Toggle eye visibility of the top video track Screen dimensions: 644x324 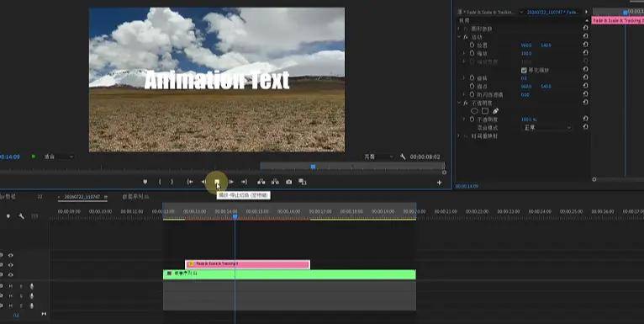(11, 255)
